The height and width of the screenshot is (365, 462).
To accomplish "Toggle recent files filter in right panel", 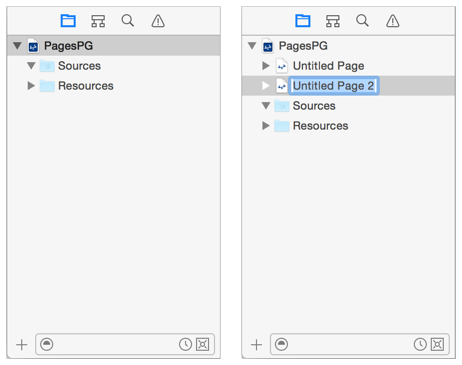I will pos(420,344).
